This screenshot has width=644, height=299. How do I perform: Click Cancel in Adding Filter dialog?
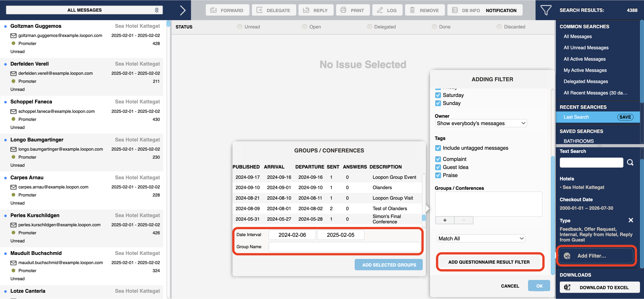[510, 286]
